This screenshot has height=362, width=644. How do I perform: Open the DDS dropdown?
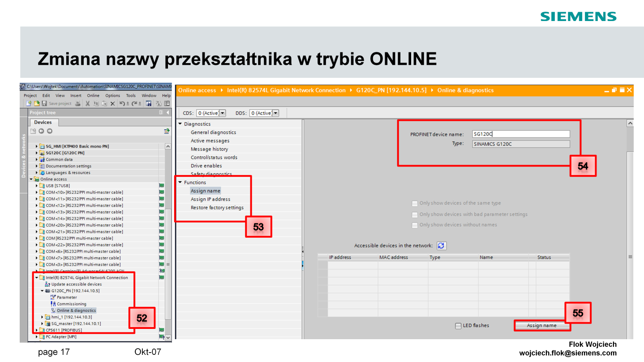pyautogui.click(x=275, y=113)
